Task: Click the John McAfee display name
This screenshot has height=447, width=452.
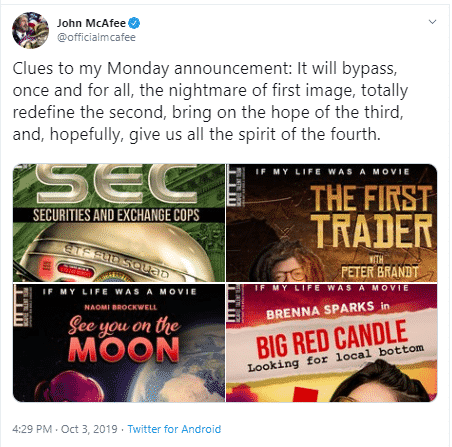Action: (x=91, y=23)
